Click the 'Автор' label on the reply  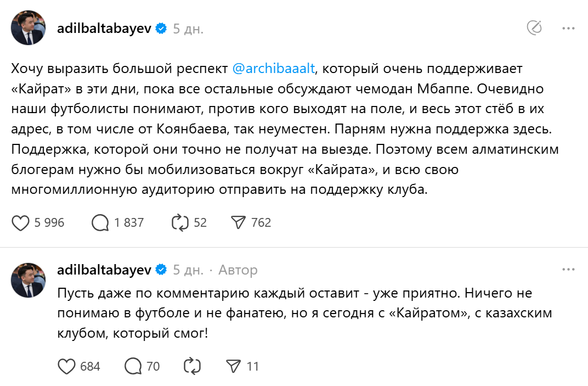[x=238, y=270]
